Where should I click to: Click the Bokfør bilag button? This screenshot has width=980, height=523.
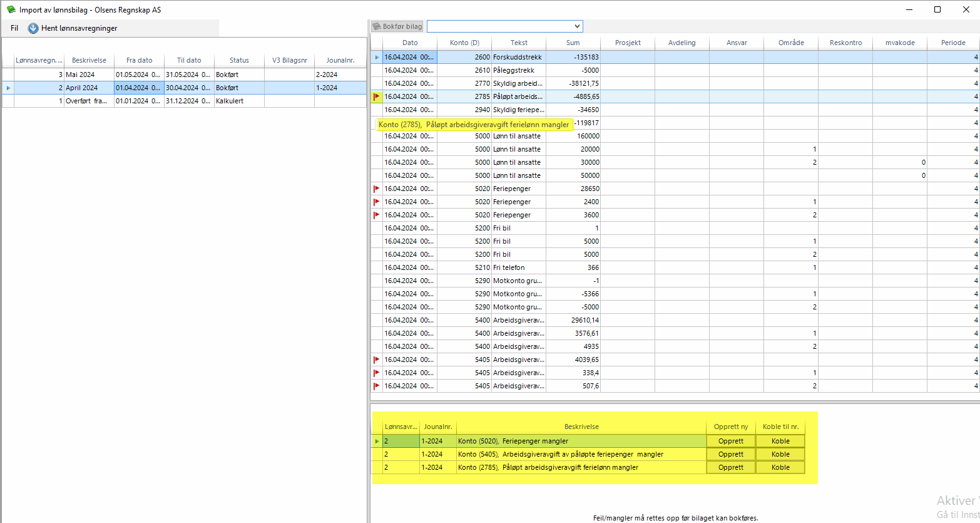tap(397, 26)
